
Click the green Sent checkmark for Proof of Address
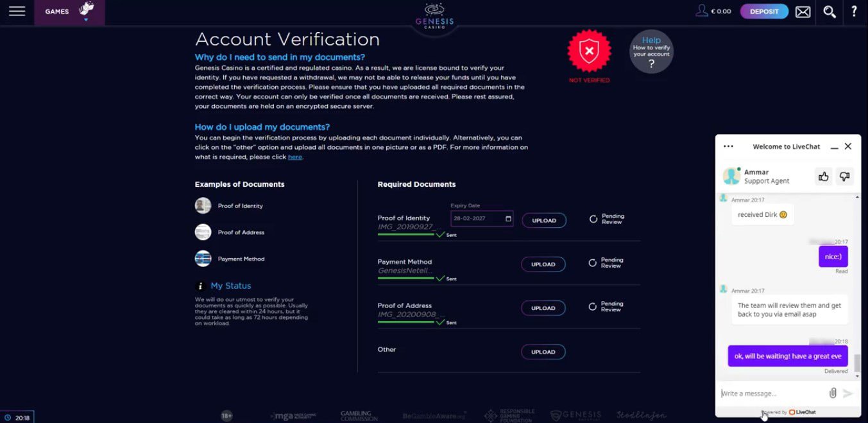[x=440, y=322]
